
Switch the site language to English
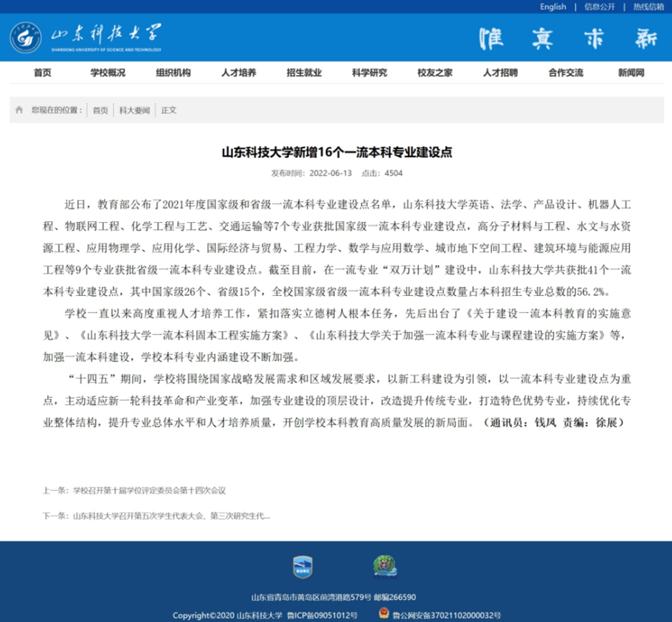click(553, 7)
